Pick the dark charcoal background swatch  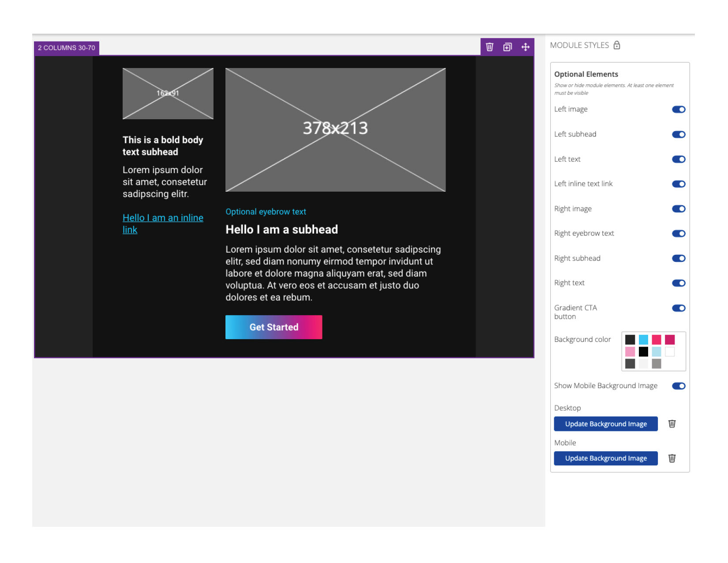[630, 340]
